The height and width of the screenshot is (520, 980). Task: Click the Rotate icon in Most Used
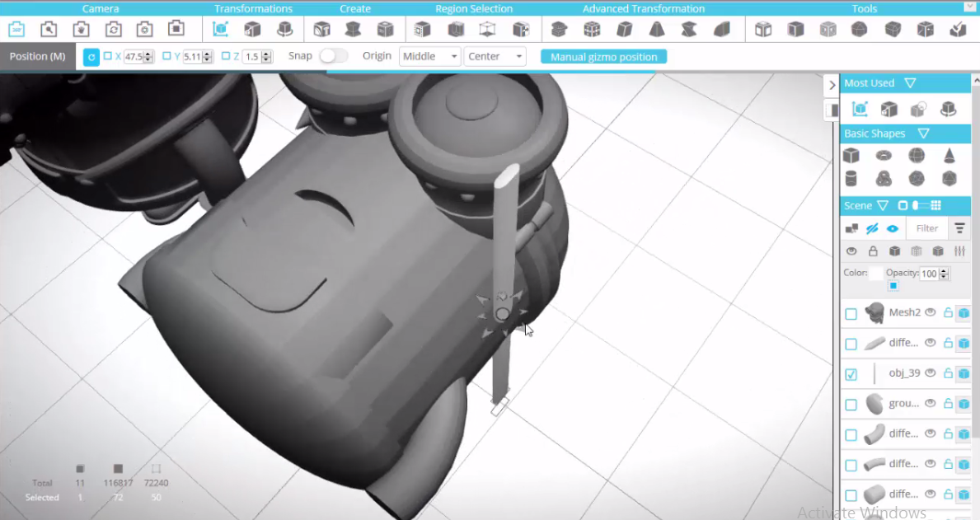[x=948, y=109]
